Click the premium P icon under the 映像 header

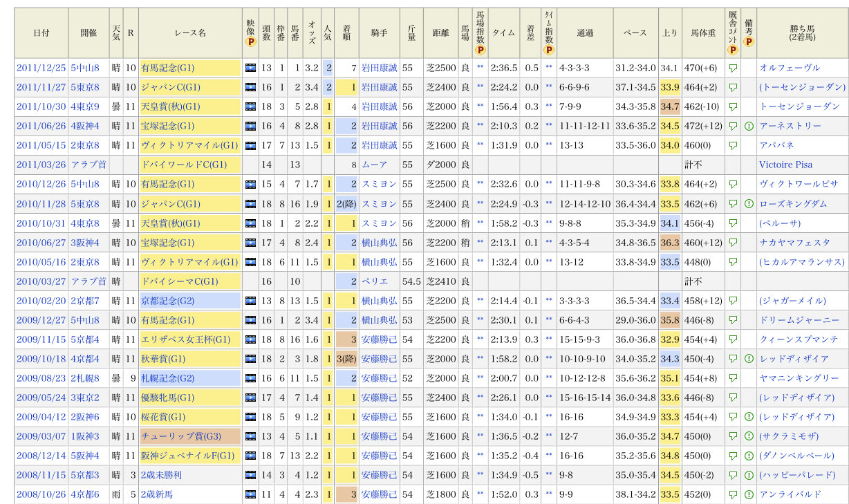coord(250,41)
